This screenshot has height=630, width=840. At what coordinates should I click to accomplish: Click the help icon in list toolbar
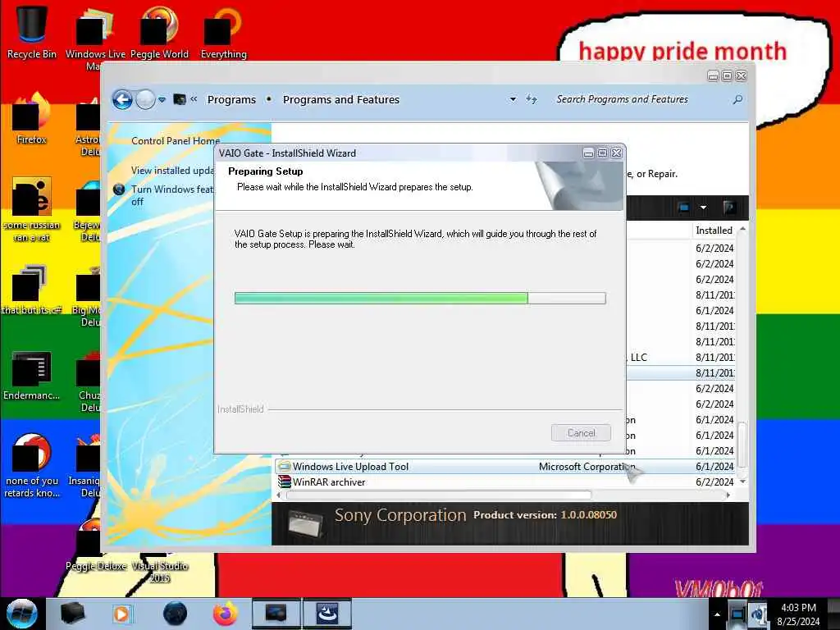(729, 208)
